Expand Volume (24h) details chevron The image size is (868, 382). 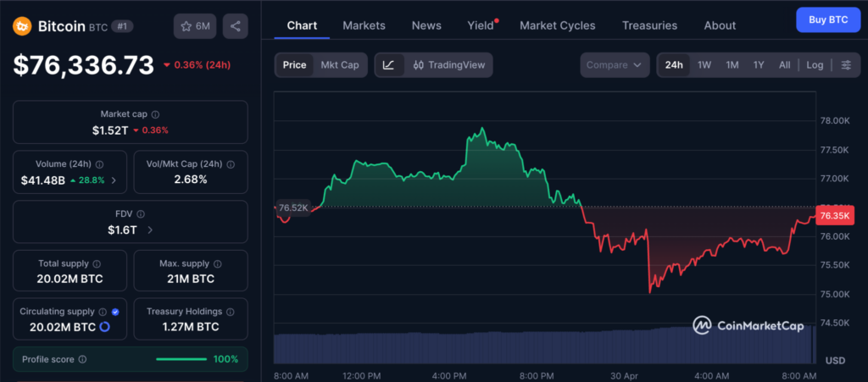[x=114, y=180]
